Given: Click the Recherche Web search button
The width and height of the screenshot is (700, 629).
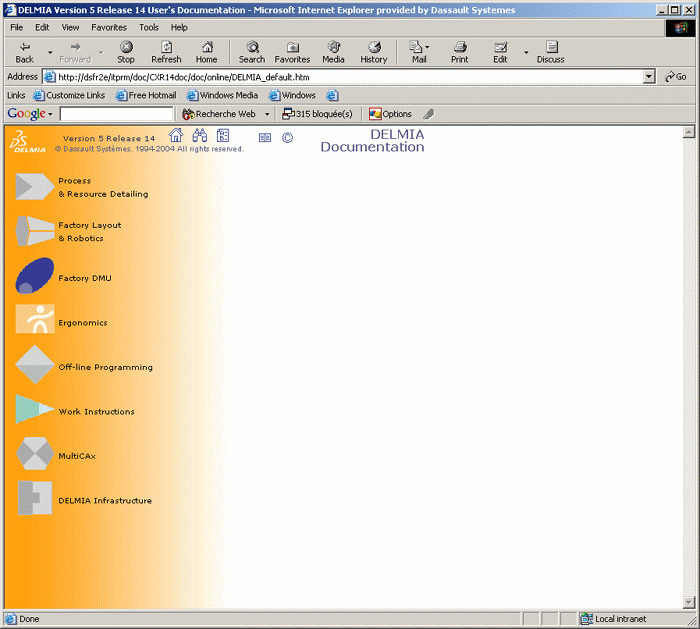Looking at the screenshot, I should click(219, 114).
